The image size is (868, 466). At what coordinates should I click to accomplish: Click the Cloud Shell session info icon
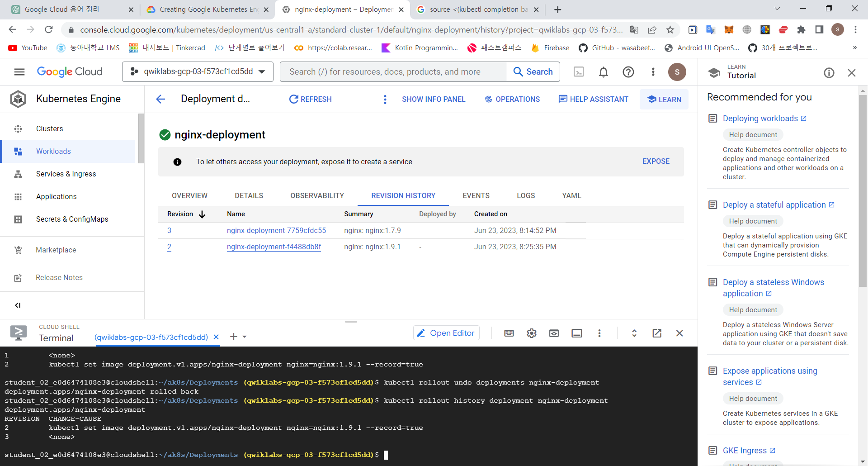click(x=577, y=333)
